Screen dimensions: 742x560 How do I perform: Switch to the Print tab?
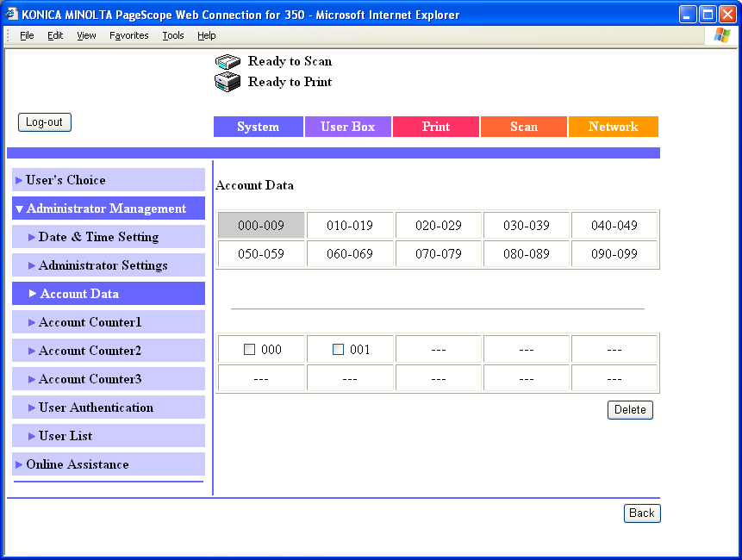(x=436, y=127)
